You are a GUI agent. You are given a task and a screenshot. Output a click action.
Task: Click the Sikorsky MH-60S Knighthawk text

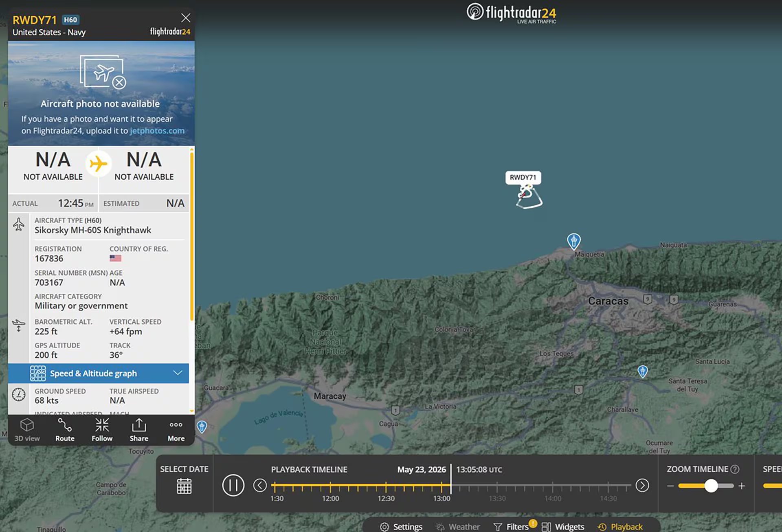(x=93, y=230)
